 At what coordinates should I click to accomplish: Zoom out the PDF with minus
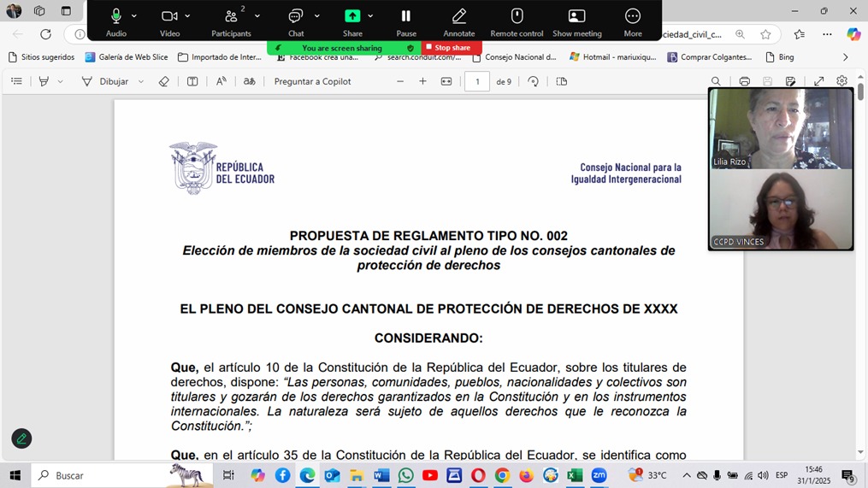(x=399, y=81)
